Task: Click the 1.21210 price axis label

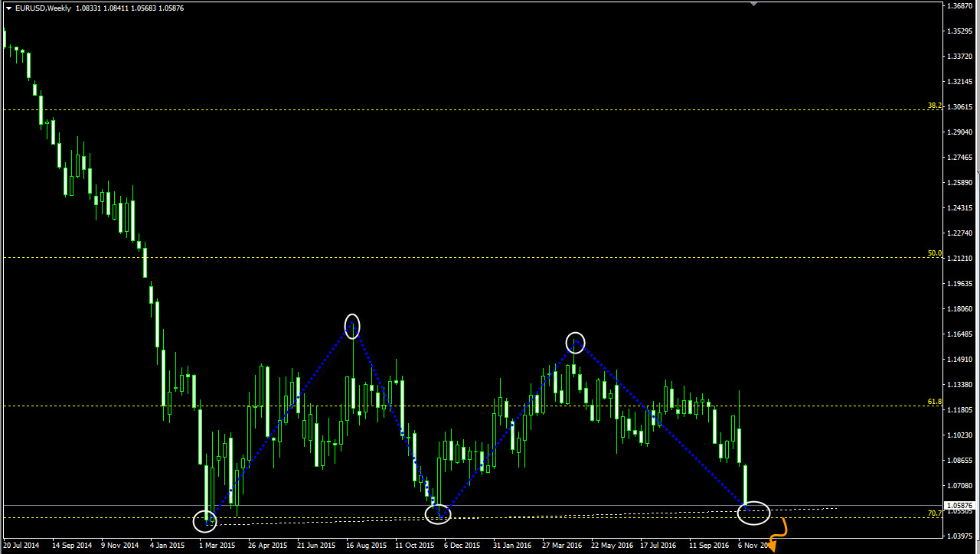Action: (x=960, y=259)
